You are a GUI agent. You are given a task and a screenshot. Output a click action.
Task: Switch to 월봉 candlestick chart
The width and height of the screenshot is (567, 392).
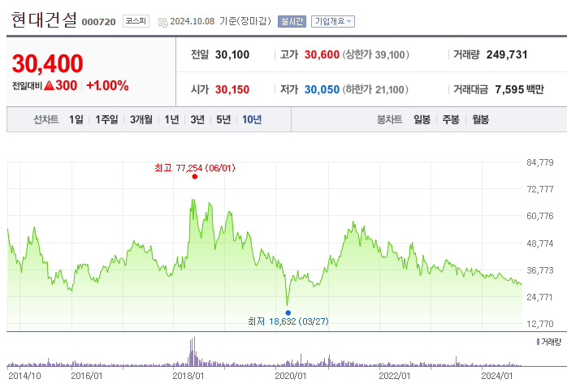click(x=481, y=119)
